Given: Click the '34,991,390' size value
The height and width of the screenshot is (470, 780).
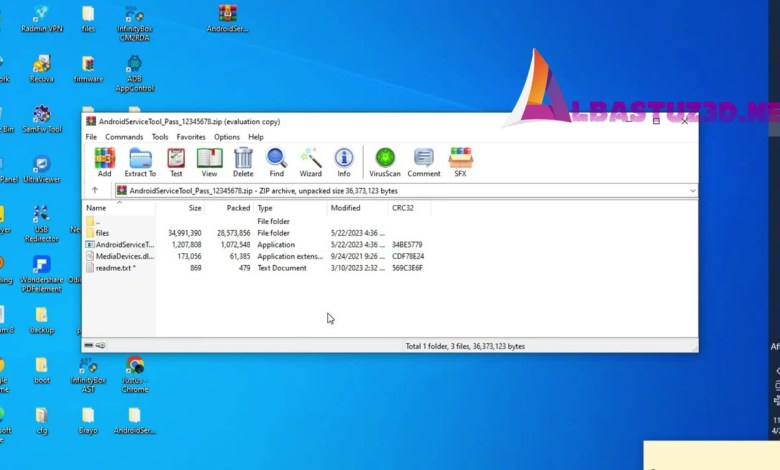Looking at the screenshot, I should pyautogui.click(x=185, y=233).
